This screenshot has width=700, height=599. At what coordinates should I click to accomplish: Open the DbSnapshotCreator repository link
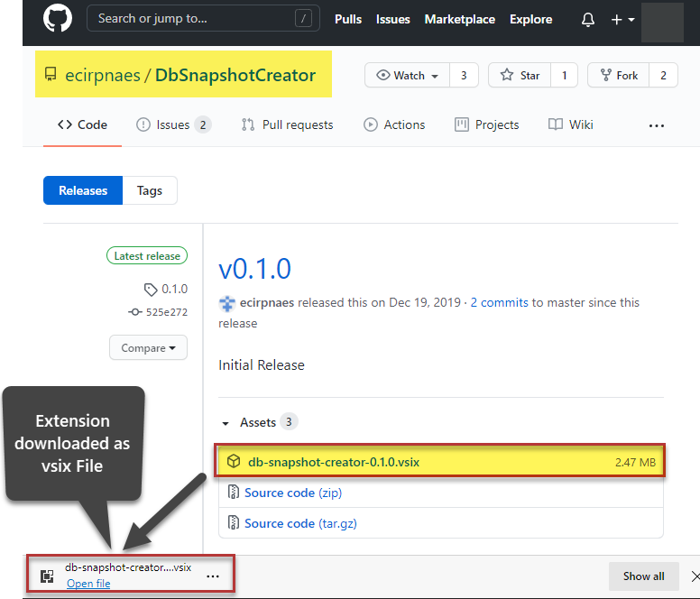point(235,75)
